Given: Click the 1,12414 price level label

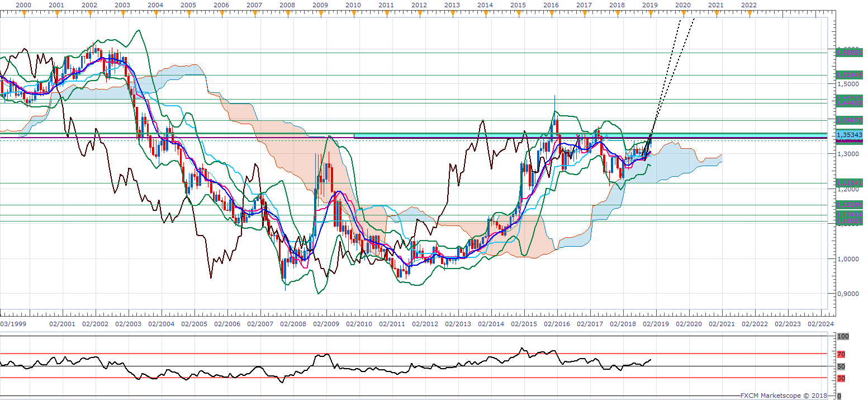Looking at the screenshot, I should click(x=849, y=215).
